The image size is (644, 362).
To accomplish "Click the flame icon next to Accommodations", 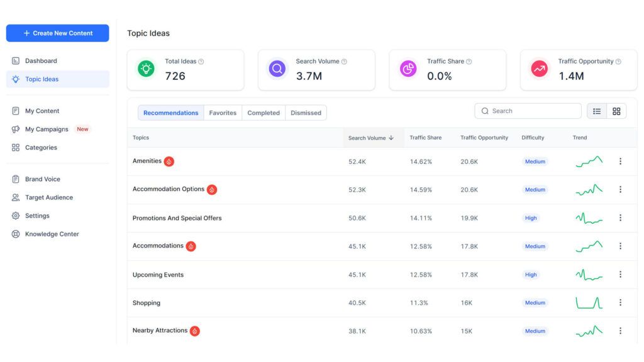I will (x=191, y=246).
